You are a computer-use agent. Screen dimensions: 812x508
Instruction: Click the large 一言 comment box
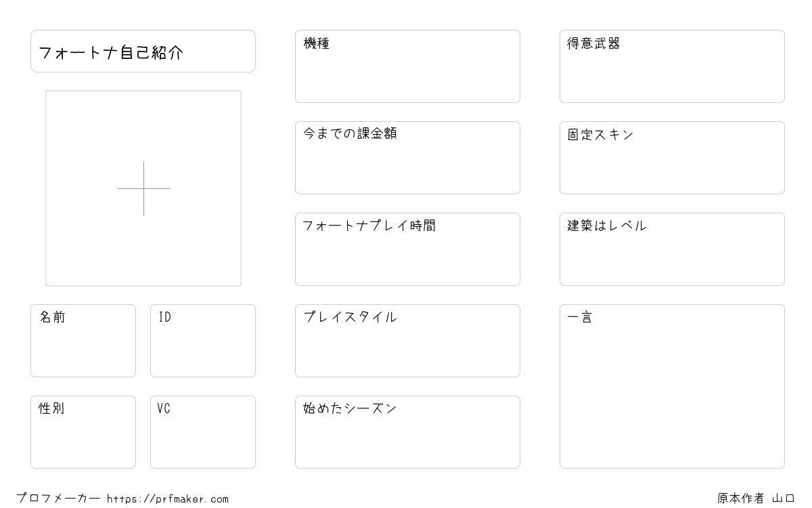point(672,386)
